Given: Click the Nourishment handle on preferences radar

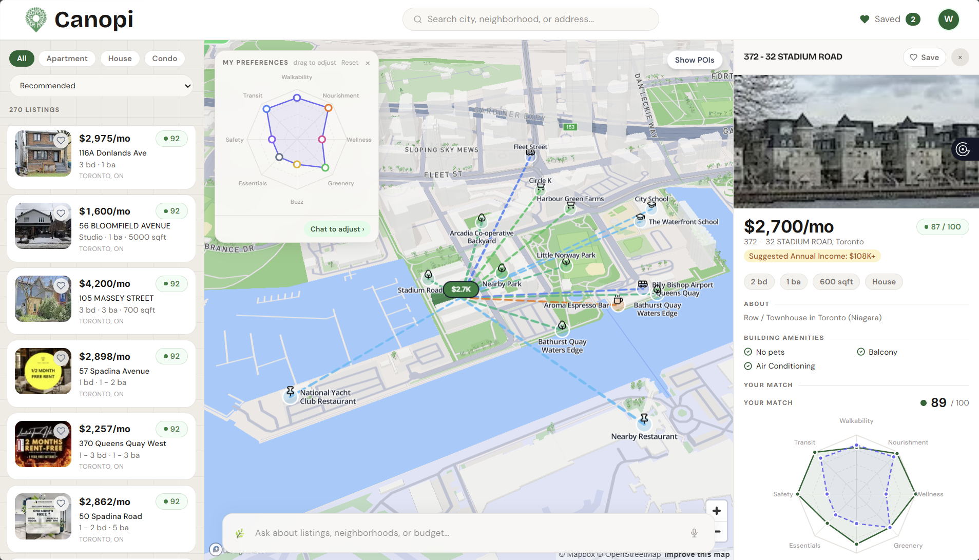Looking at the screenshot, I should pos(329,108).
